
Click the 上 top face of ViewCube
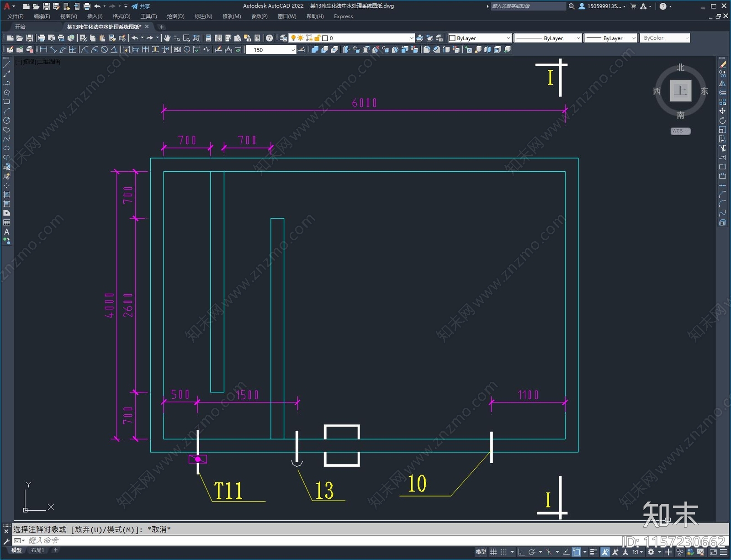click(x=680, y=90)
